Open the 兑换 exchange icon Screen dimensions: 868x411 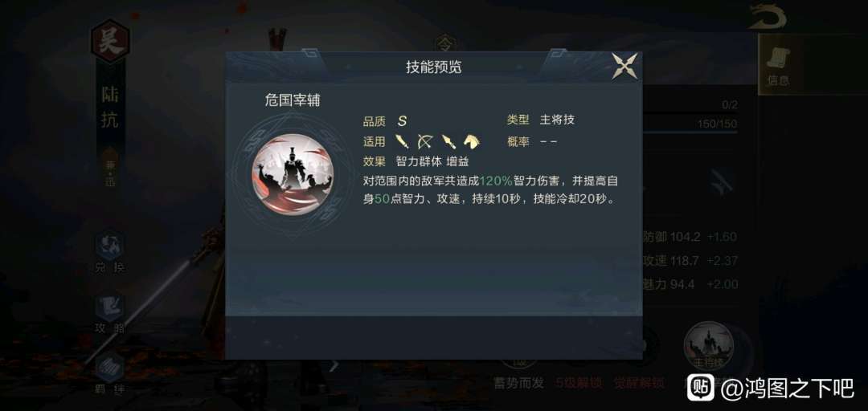(109, 253)
